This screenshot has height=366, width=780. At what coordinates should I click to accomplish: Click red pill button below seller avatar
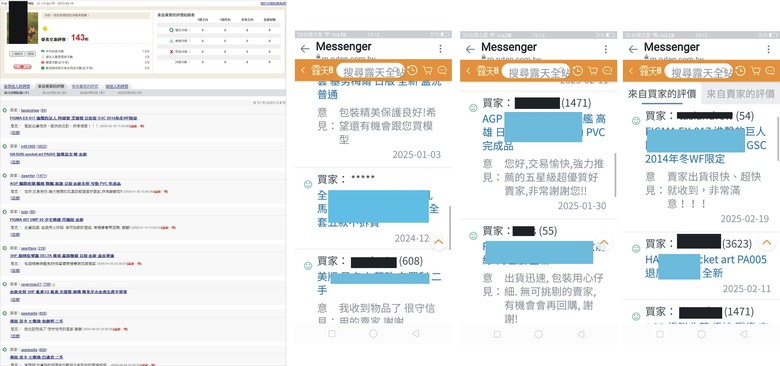point(22,67)
